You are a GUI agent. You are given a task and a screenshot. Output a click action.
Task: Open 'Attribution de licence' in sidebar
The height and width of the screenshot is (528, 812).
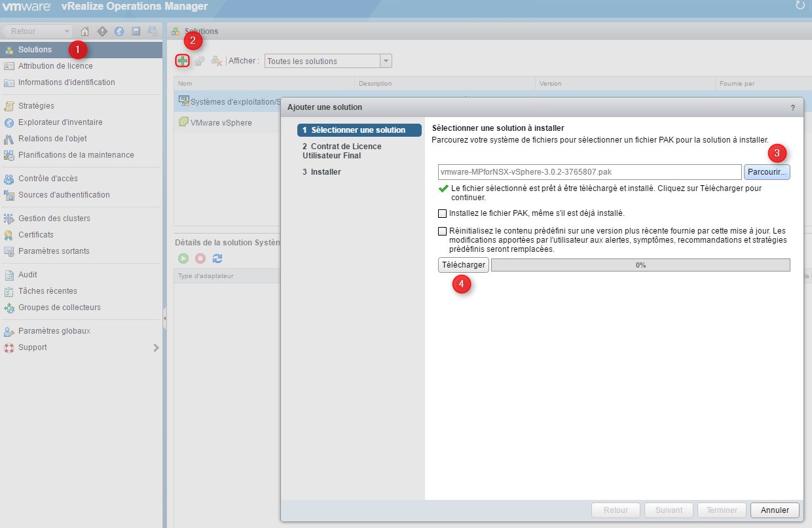[x=56, y=66]
